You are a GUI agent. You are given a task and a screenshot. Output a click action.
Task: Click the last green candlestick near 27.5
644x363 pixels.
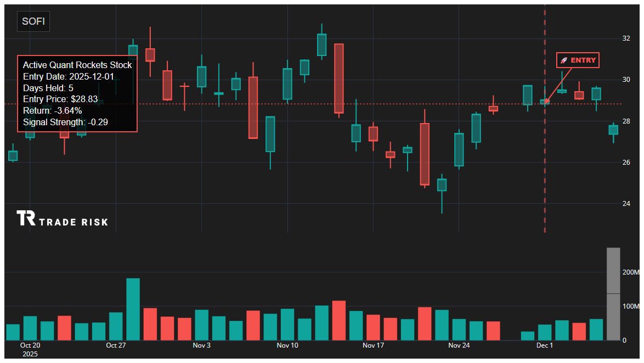(x=613, y=130)
